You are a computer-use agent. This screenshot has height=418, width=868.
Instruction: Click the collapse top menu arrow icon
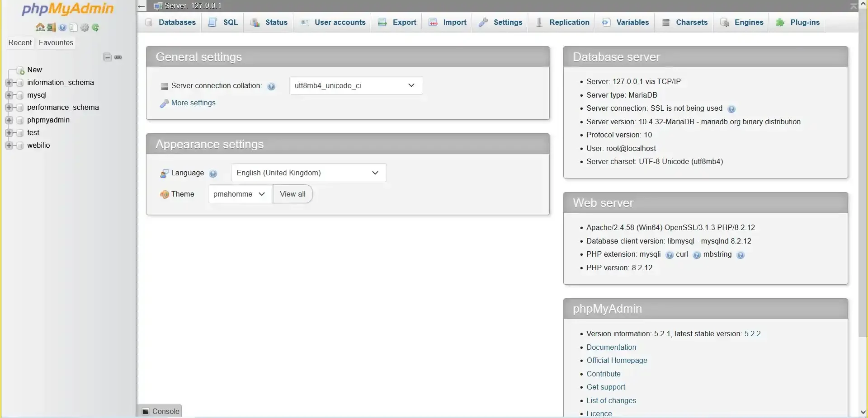(x=854, y=6)
